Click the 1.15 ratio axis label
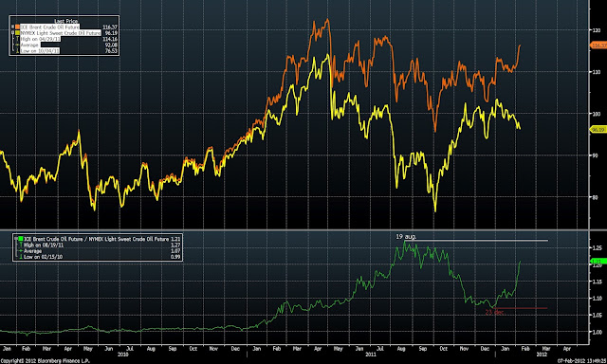The width and height of the screenshot is (607, 364). (597, 282)
